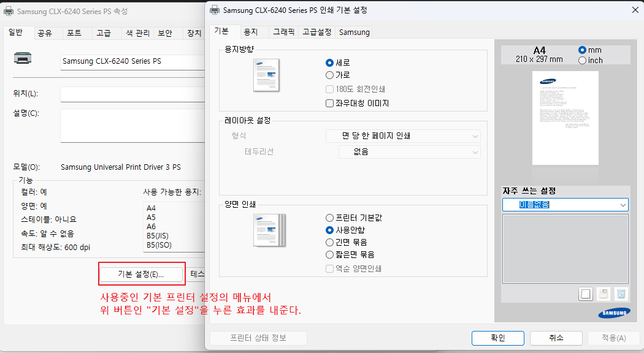Click the portrait orientation page icon

(x=266, y=75)
